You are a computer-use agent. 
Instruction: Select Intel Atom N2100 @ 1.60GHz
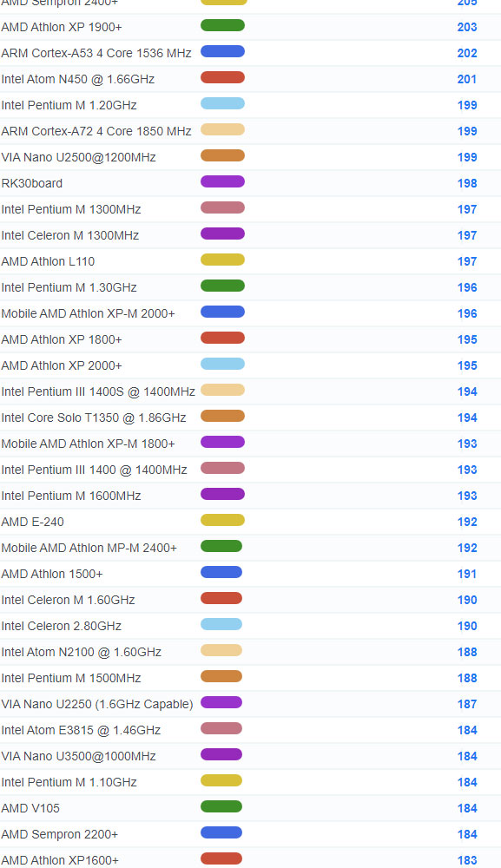(x=81, y=652)
